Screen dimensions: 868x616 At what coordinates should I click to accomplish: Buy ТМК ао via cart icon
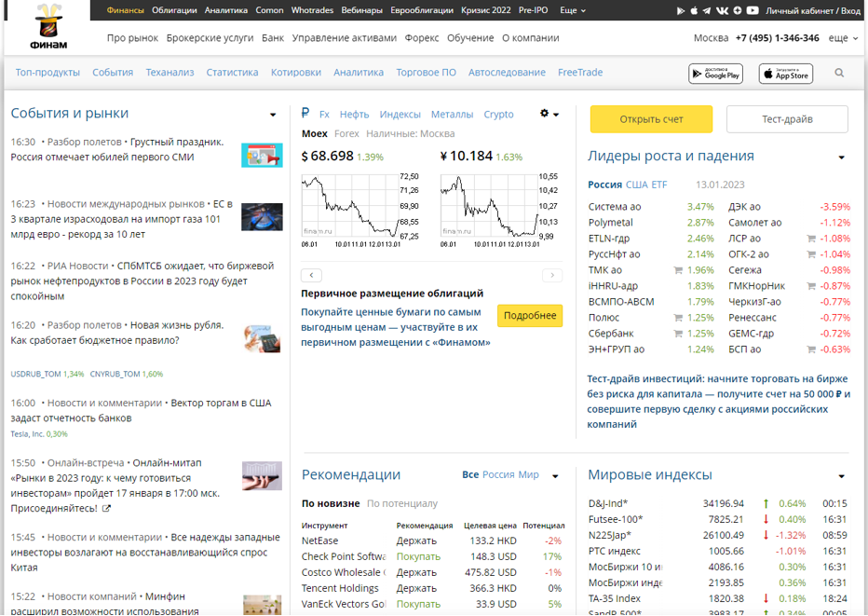click(x=678, y=270)
